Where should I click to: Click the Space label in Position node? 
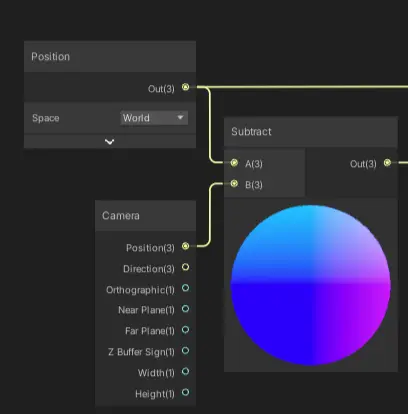pyautogui.click(x=46, y=118)
